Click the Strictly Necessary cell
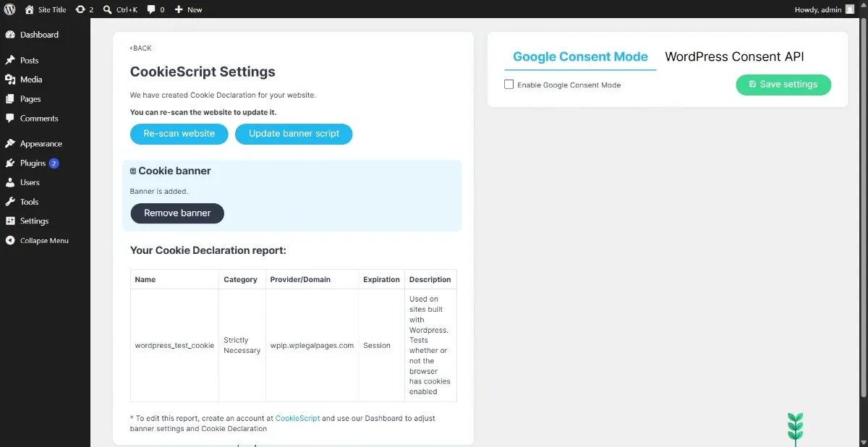This screenshot has width=868, height=447. (242, 346)
